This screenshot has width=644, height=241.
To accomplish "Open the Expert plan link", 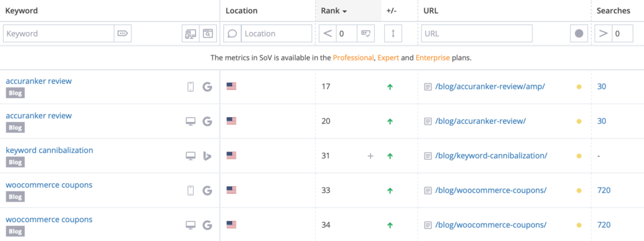I will pyautogui.click(x=388, y=58).
